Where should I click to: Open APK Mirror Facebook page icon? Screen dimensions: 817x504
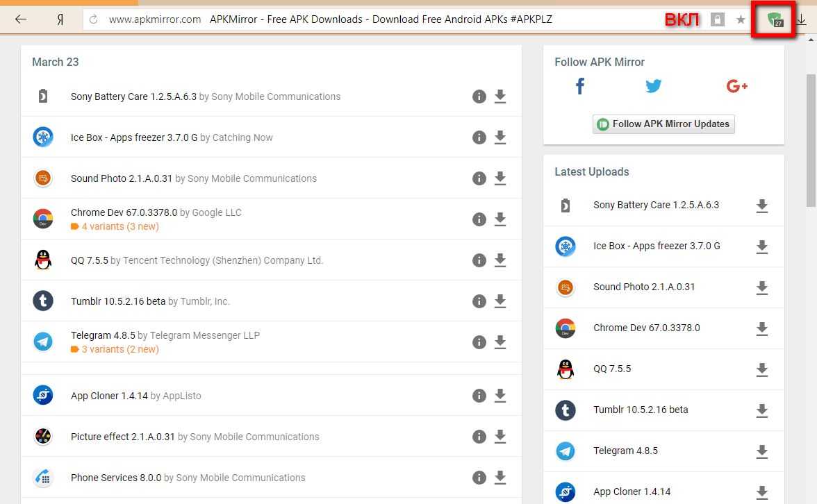tap(580, 86)
